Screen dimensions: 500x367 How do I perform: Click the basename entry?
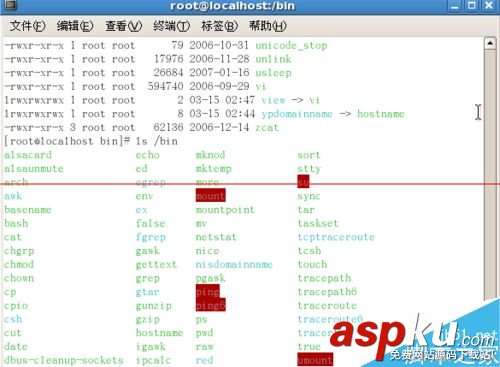pyautogui.click(x=28, y=210)
